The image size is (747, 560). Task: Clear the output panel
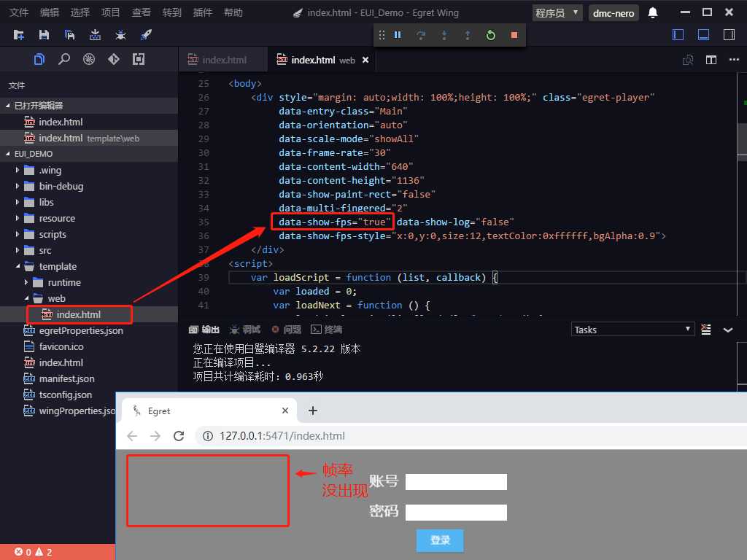click(706, 330)
